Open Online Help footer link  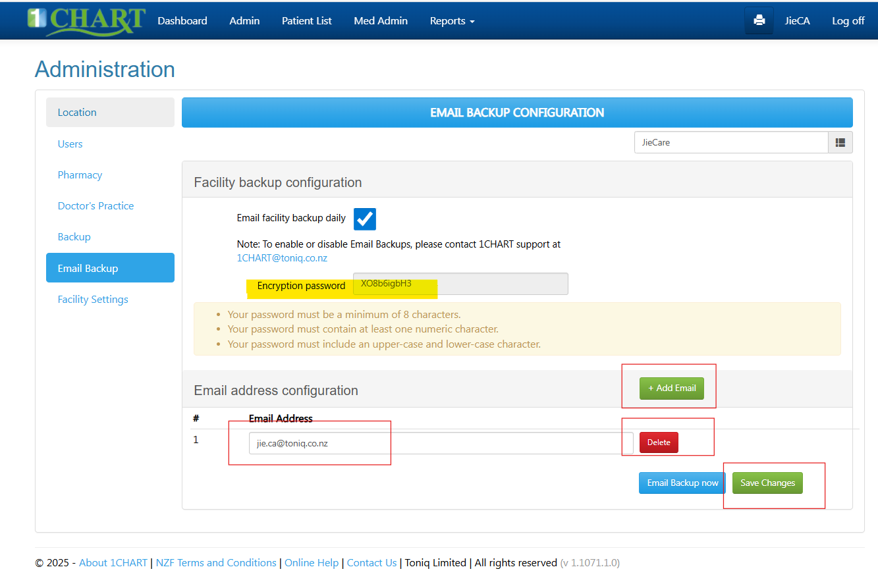tap(312, 563)
